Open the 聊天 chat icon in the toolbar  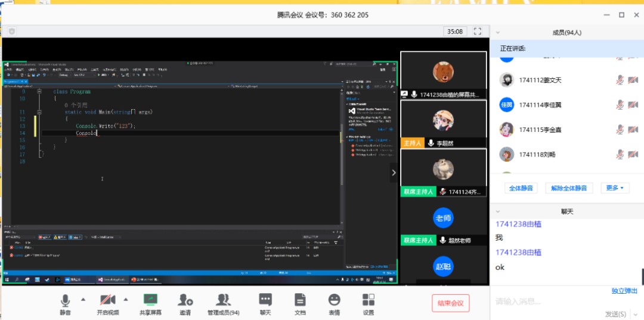point(265,300)
